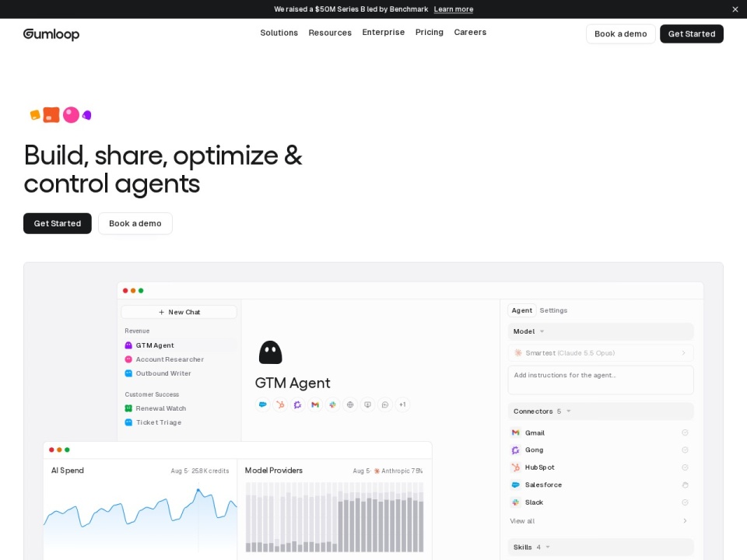
Task: Click the green Renewal Watch icon
Action: tap(128, 408)
